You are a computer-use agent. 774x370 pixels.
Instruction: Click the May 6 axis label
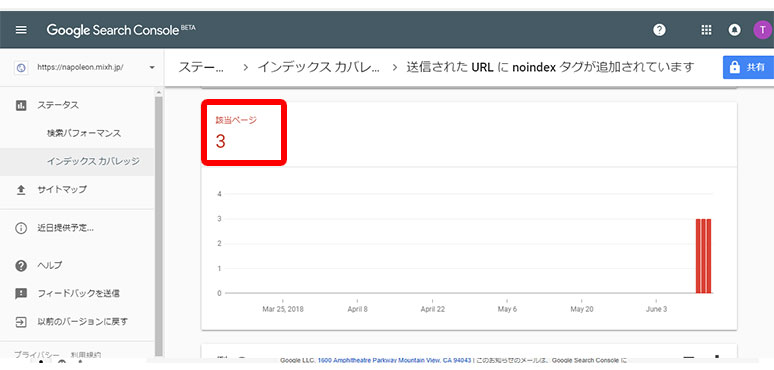[507, 309]
